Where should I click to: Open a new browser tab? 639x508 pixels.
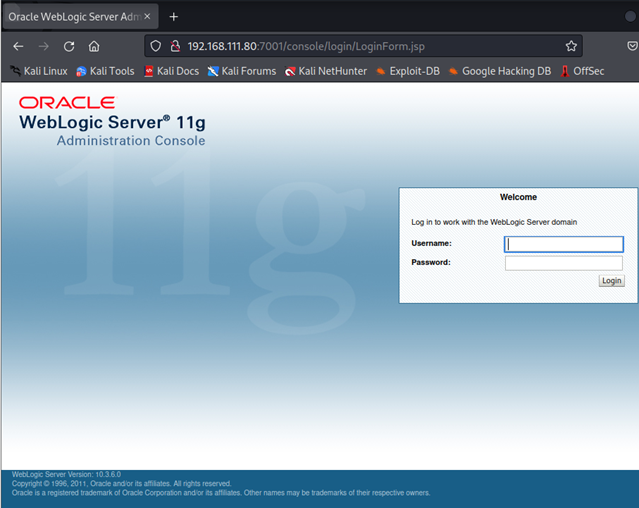pyautogui.click(x=174, y=17)
